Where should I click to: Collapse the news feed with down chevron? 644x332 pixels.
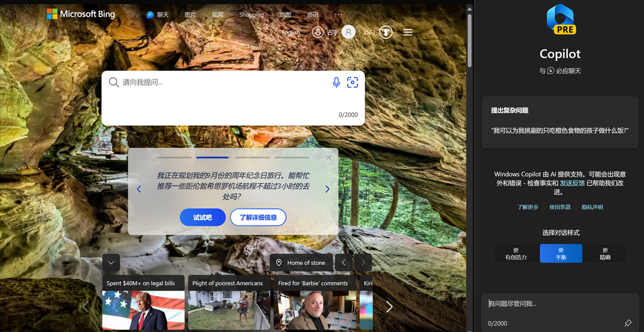pos(111,262)
